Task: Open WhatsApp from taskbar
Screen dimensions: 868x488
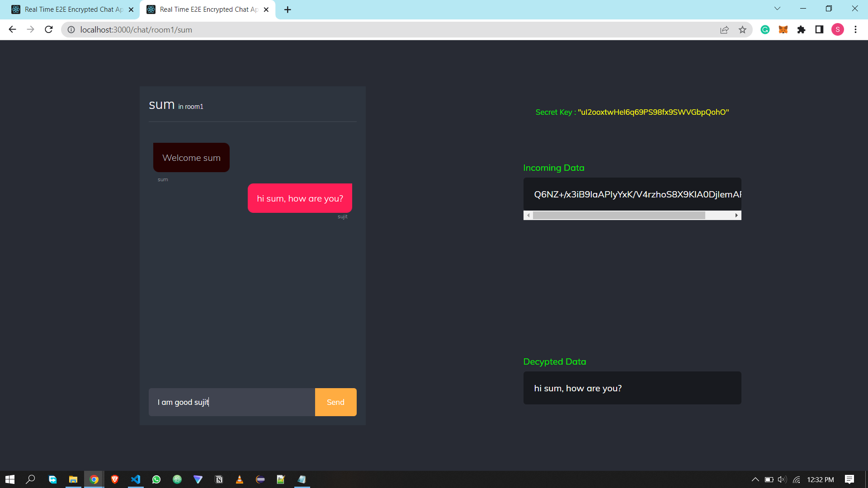Action: (156, 479)
